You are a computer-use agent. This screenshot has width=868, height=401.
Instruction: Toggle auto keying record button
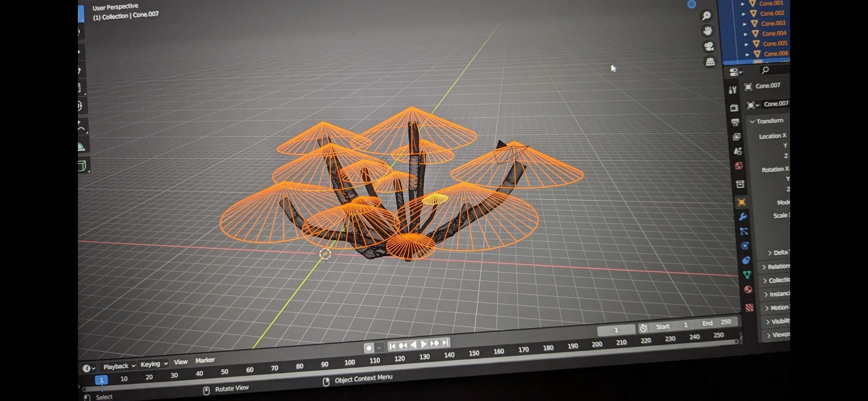tap(369, 348)
